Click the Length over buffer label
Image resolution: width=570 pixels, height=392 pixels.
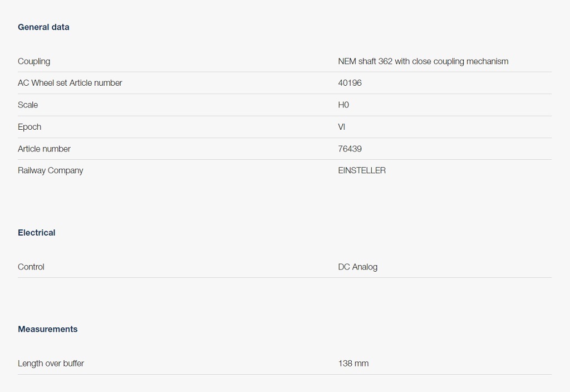[x=51, y=364]
